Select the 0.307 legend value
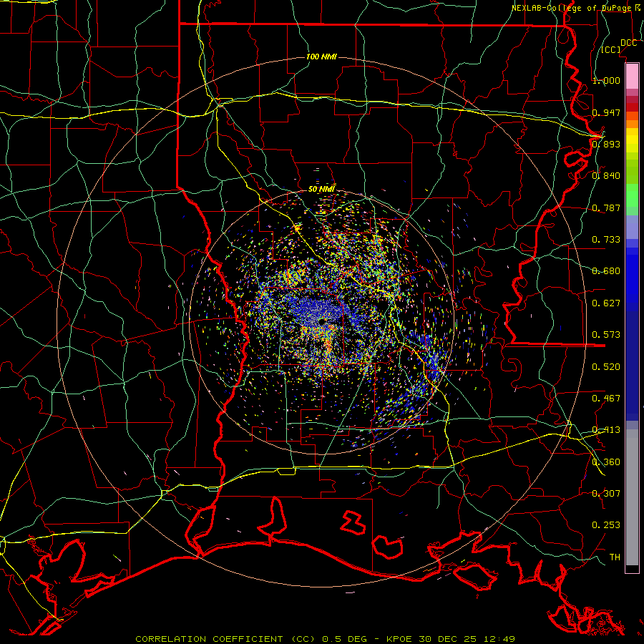This screenshot has height=644, width=644. tap(606, 494)
